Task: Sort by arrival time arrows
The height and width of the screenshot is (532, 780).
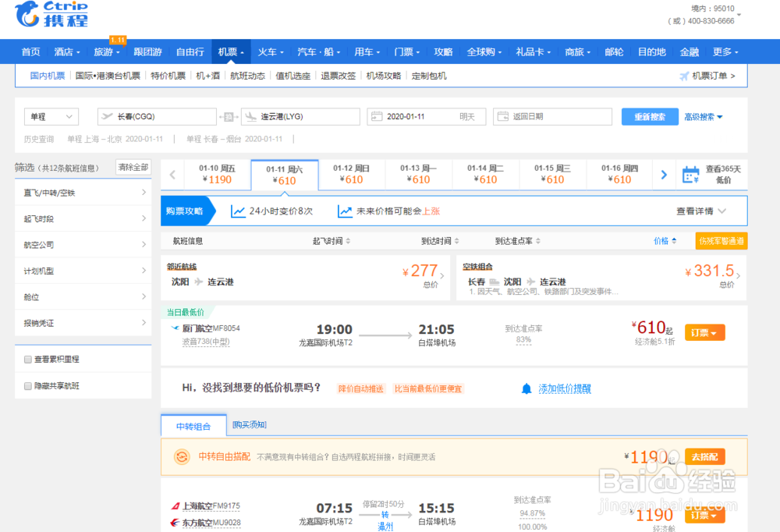Action: coord(456,241)
